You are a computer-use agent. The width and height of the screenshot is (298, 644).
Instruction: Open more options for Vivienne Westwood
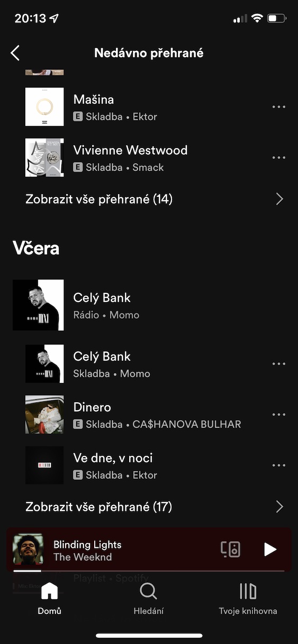(x=278, y=158)
